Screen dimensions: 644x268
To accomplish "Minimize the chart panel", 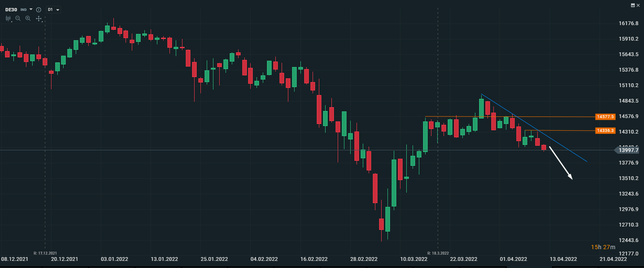I will (632, 5).
